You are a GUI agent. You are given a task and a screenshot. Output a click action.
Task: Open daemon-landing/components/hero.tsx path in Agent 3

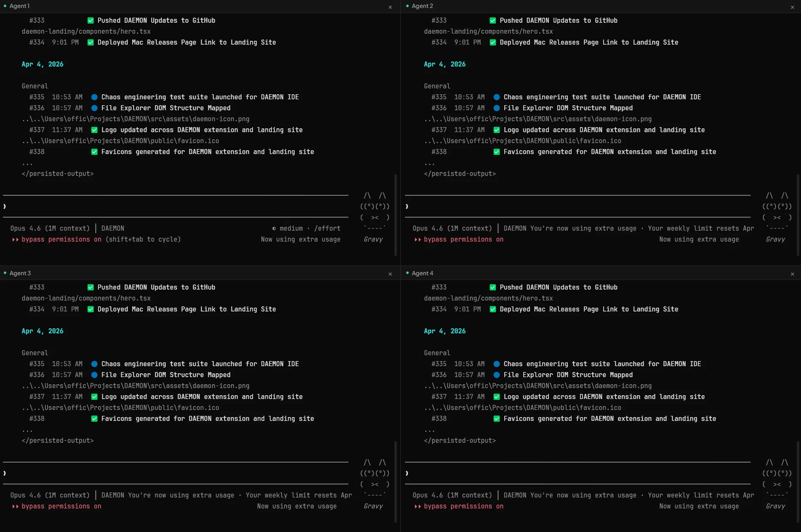click(86, 298)
